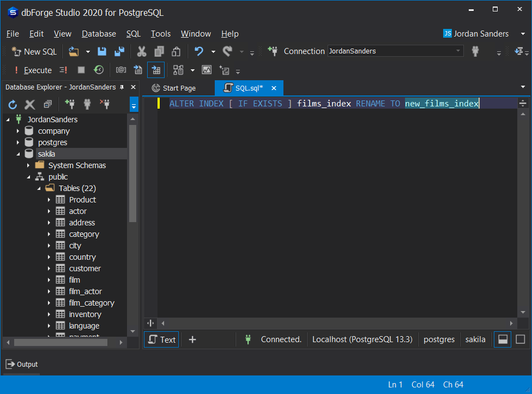Screen dimensions: 532x394
Task: Undo the last action
Action: [x=199, y=52]
